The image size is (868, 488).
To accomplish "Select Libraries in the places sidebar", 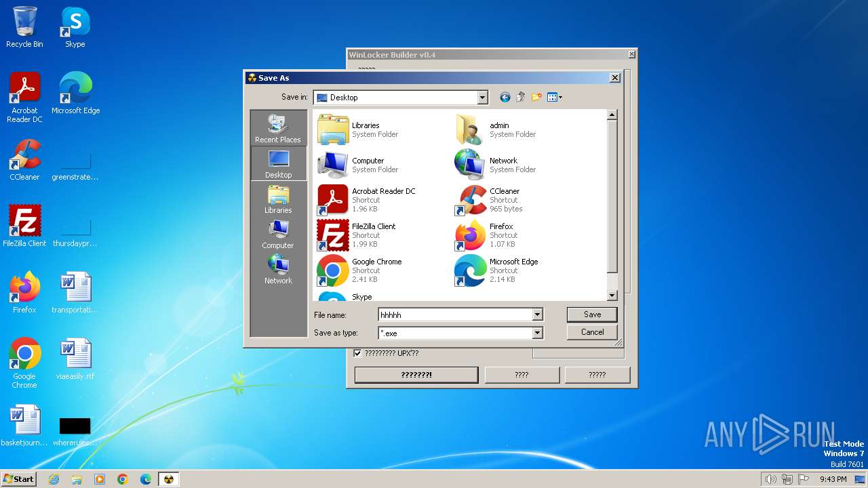I will (278, 199).
